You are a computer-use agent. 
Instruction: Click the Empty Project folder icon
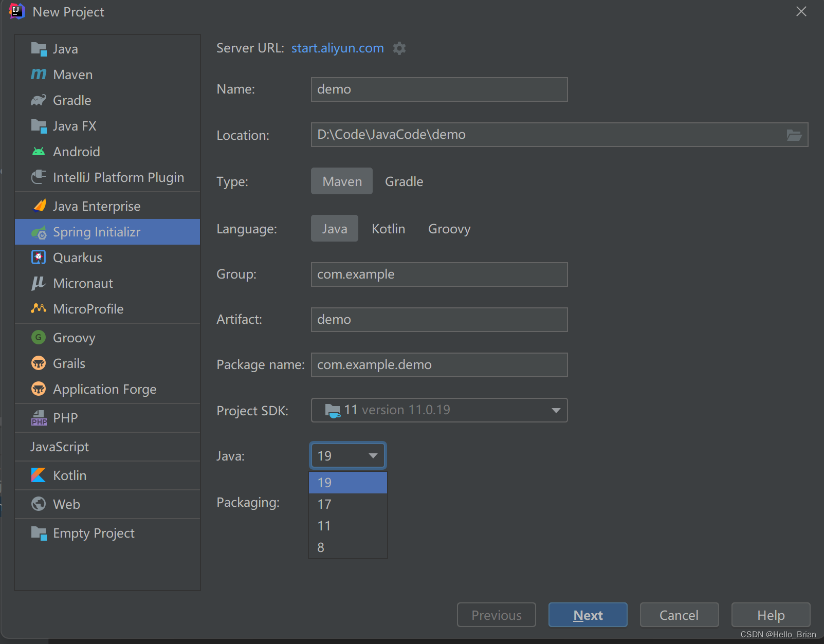click(x=39, y=533)
